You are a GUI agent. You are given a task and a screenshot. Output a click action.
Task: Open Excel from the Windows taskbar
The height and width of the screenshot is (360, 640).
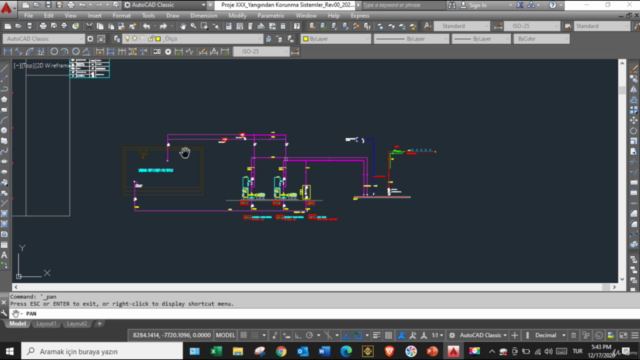point(216,351)
